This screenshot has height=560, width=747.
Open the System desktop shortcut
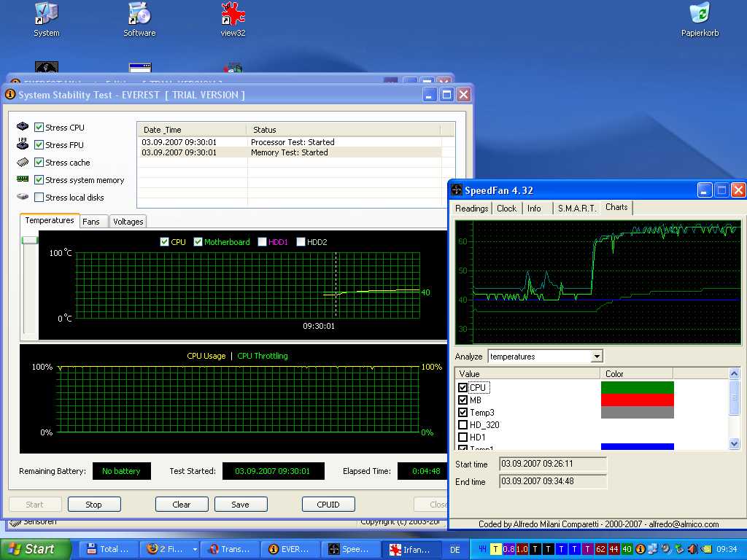[x=46, y=19]
